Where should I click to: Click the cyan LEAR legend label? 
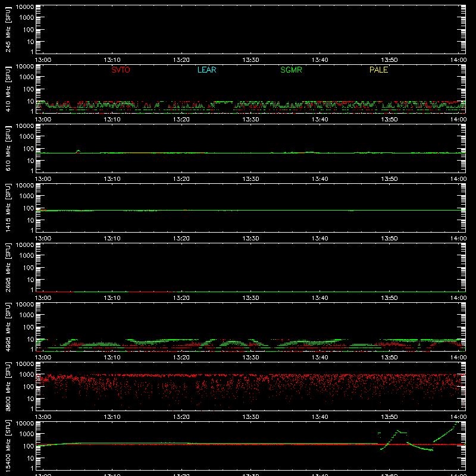pyautogui.click(x=206, y=70)
